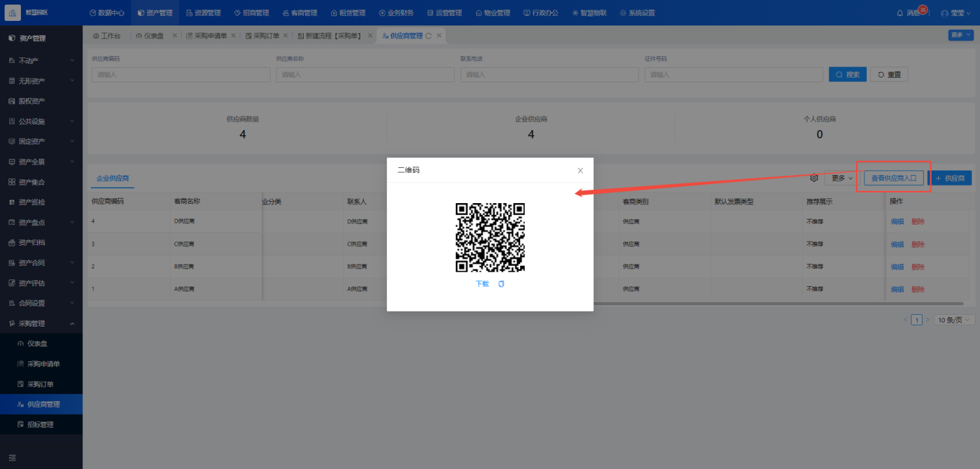The image size is (980, 469).
Task: Click the 联系电话 input field
Action: pyautogui.click(x=549, y=74)
